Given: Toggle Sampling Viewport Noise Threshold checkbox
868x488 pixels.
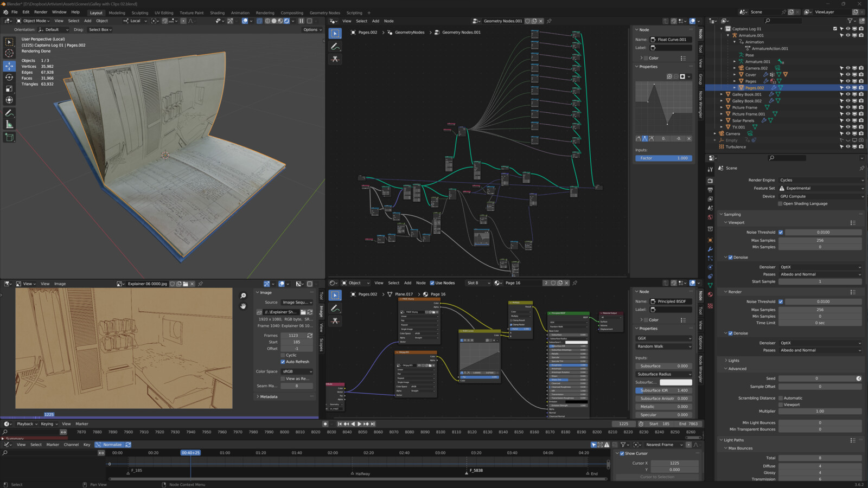Looking at the screenshot, I should coord(781,232).
